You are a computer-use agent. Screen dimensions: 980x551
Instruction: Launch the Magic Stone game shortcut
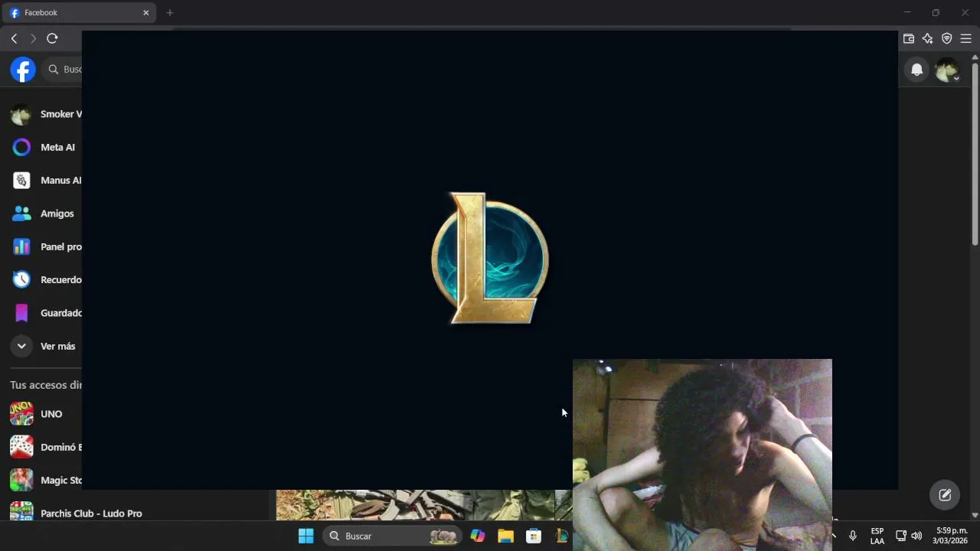tap(46, 480)
